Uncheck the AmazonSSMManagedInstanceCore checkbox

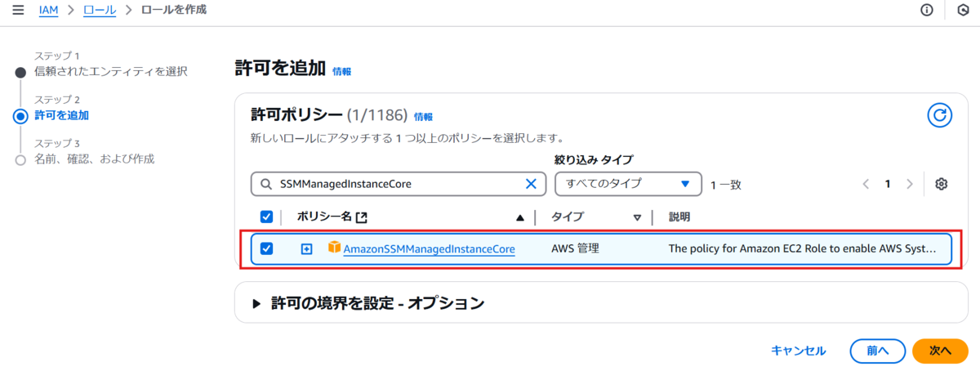point(266,248)
